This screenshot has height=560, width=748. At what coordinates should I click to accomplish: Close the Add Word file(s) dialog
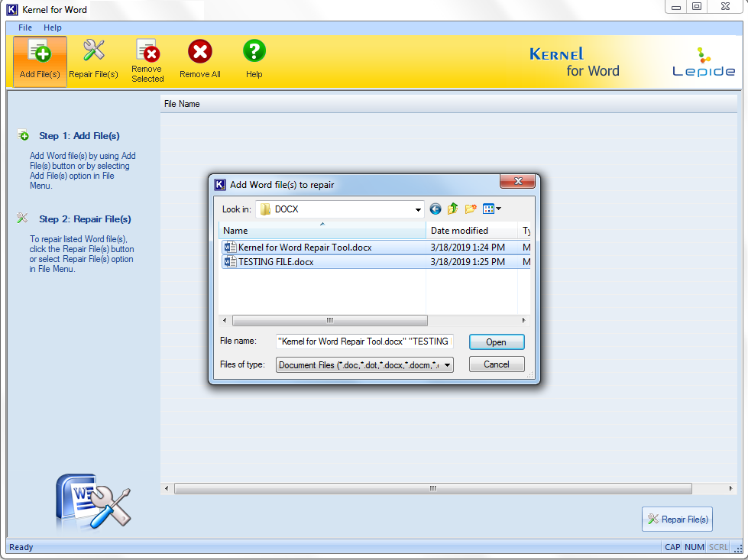[517, 181]
